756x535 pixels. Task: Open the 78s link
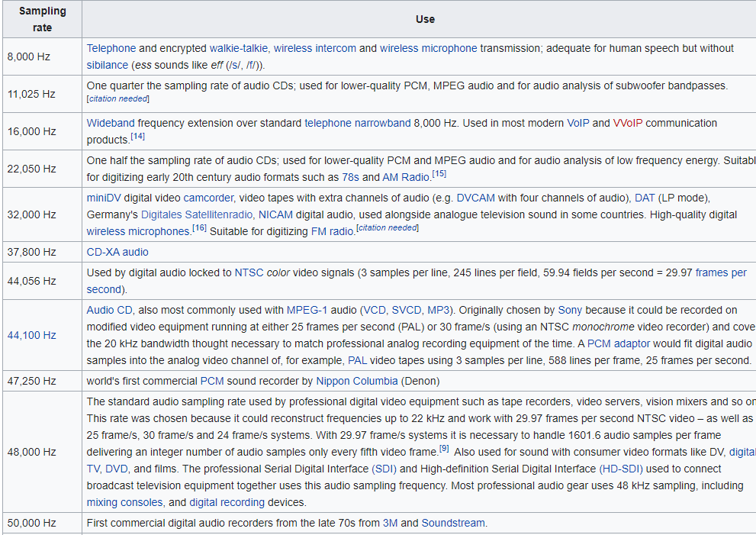point(350,178)
